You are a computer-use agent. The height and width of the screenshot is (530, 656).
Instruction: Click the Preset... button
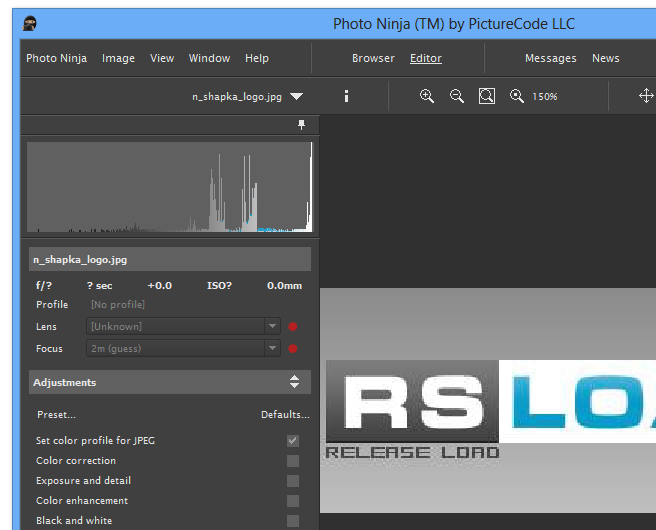(56, 415)
